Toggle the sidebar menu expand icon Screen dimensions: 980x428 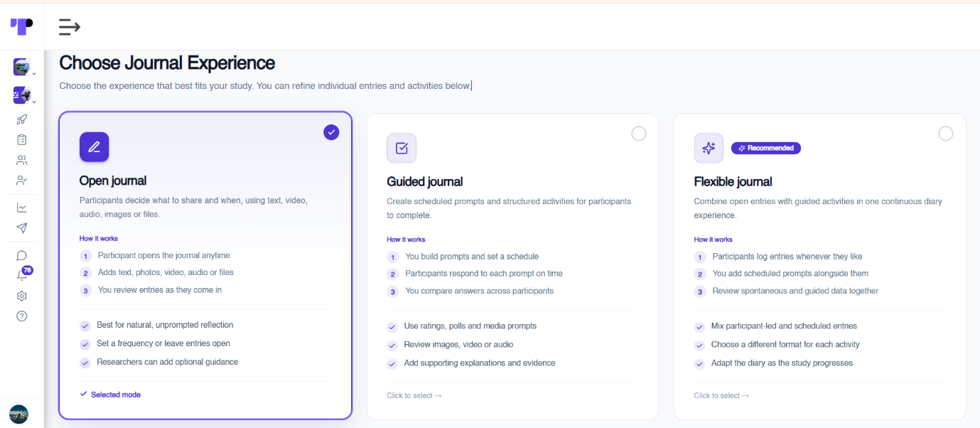[x=69, y=27]
